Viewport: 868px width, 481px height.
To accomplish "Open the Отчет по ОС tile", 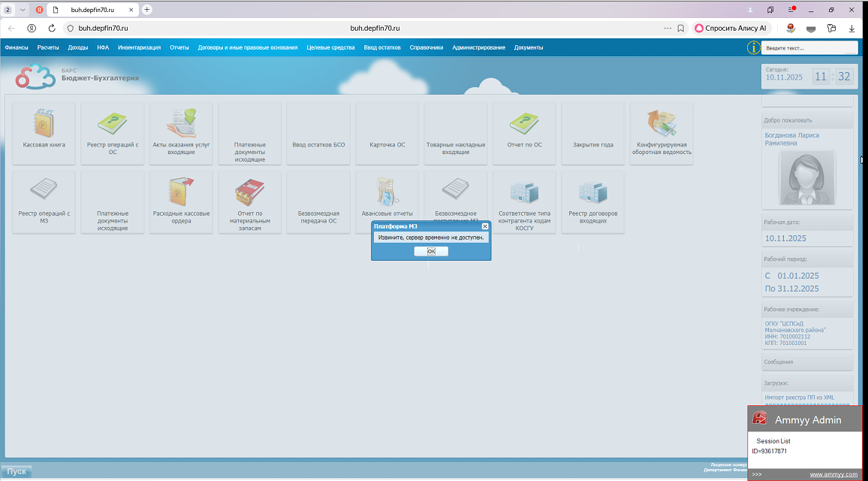I will (x=524, y=134).
